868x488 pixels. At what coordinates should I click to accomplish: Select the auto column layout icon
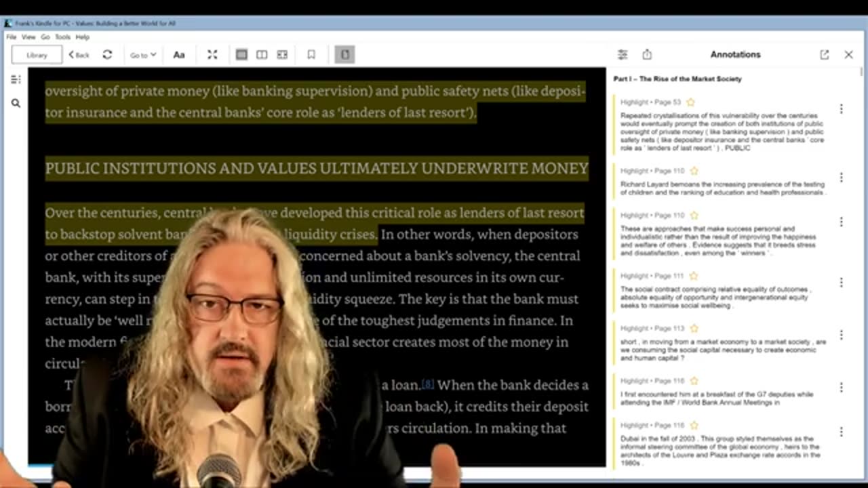tap(282, 55)
